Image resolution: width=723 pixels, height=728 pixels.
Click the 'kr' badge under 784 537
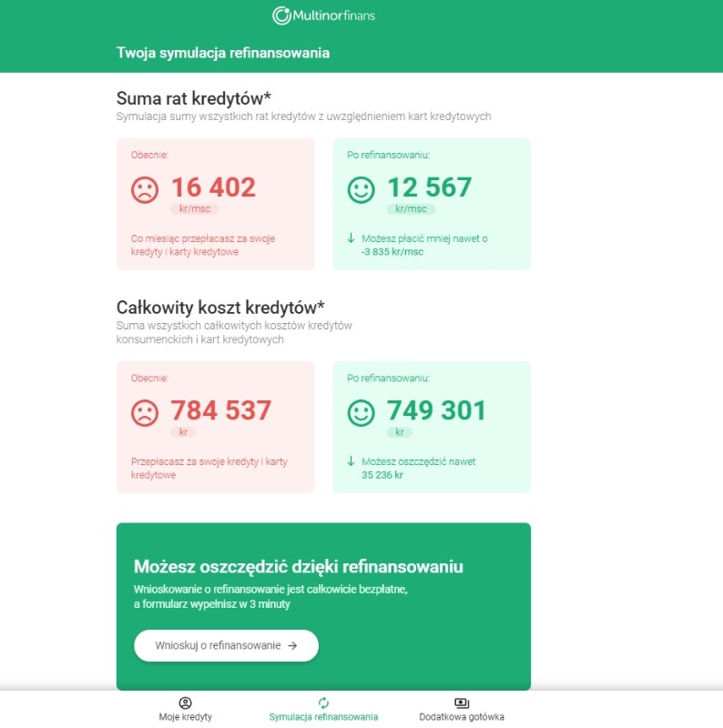184,432
